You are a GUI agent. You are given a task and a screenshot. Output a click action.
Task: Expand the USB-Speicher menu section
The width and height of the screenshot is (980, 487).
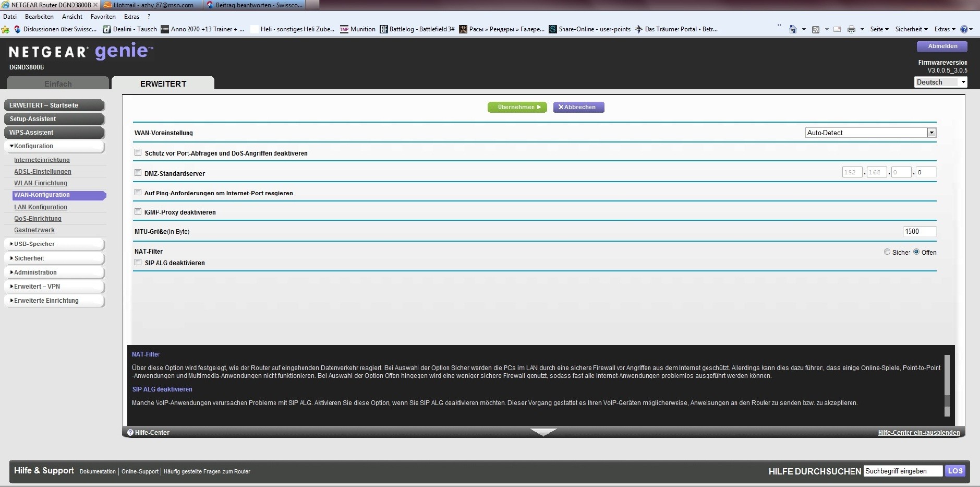(x=34, y=244)
